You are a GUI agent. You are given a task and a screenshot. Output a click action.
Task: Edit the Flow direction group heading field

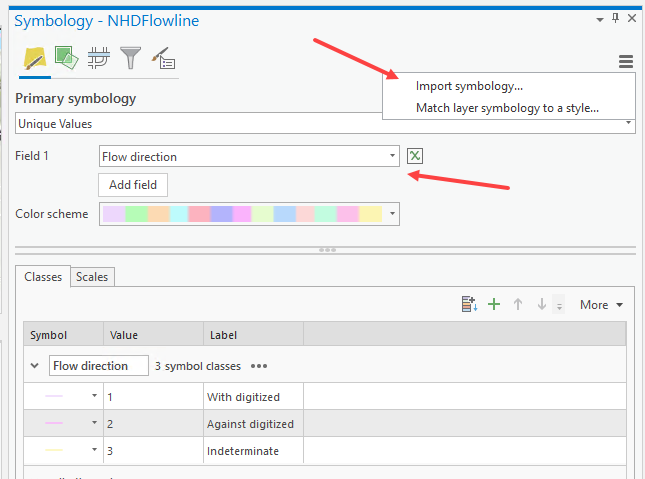pyautogui.click(x=99, y=365)
